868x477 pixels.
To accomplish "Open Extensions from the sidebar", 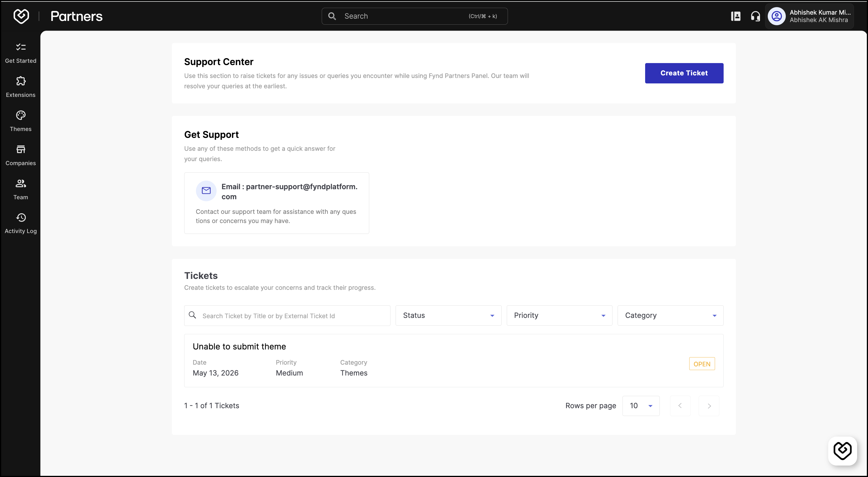I will [x=21, y=87].
